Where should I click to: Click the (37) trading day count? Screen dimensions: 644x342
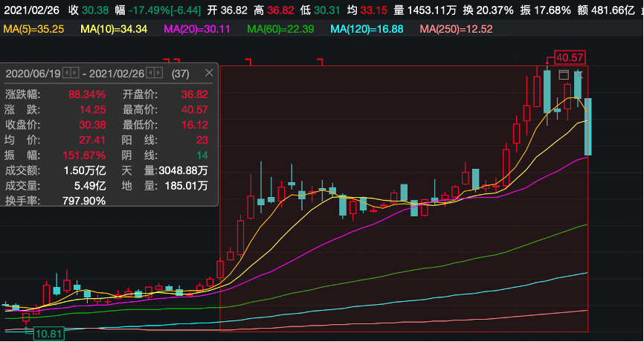pos(180,74)
